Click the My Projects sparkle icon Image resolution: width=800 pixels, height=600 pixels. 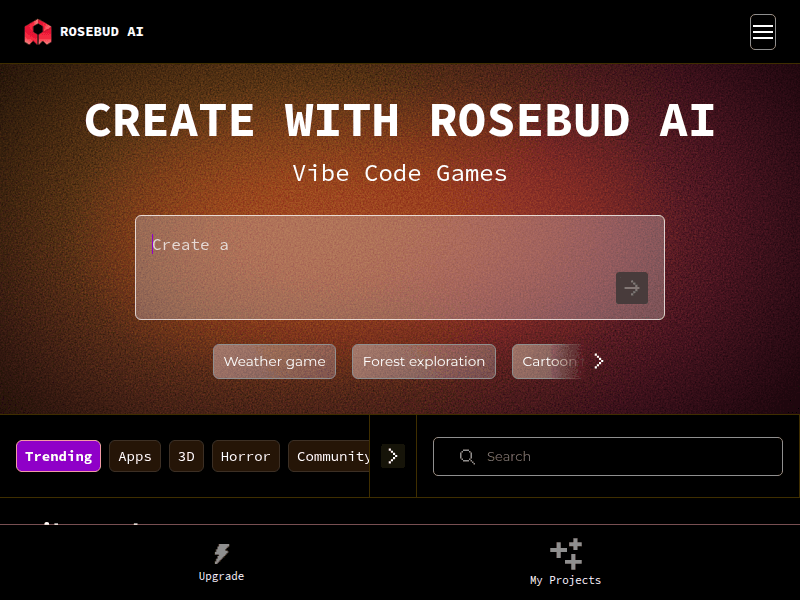click(566, 554)
